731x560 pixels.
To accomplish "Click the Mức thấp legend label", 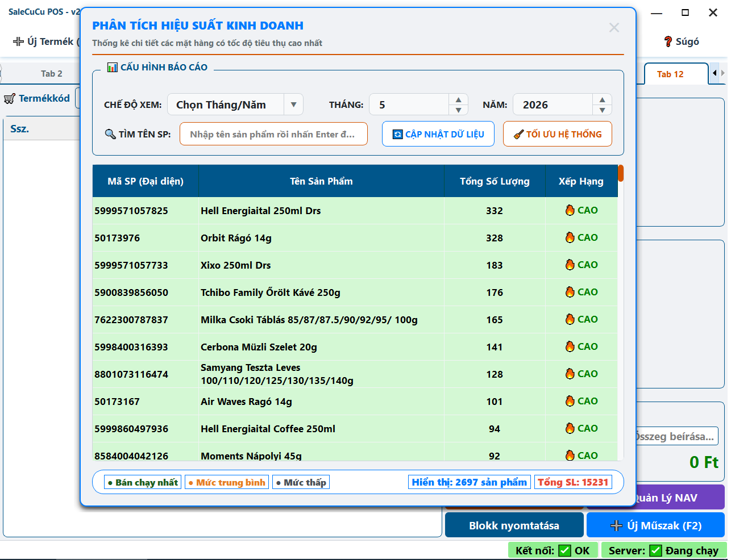I will coord(301,482).
